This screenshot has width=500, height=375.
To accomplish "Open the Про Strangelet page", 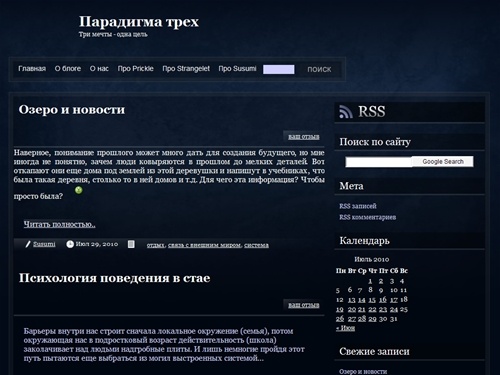I will [186, 69].
